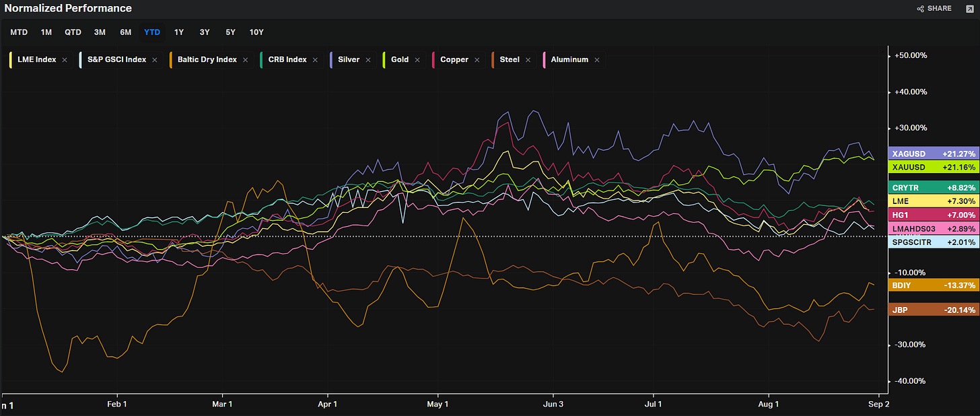This screenshot has height=416, width=980.
Task: Remove the Silver series
Action: point(367,60)
